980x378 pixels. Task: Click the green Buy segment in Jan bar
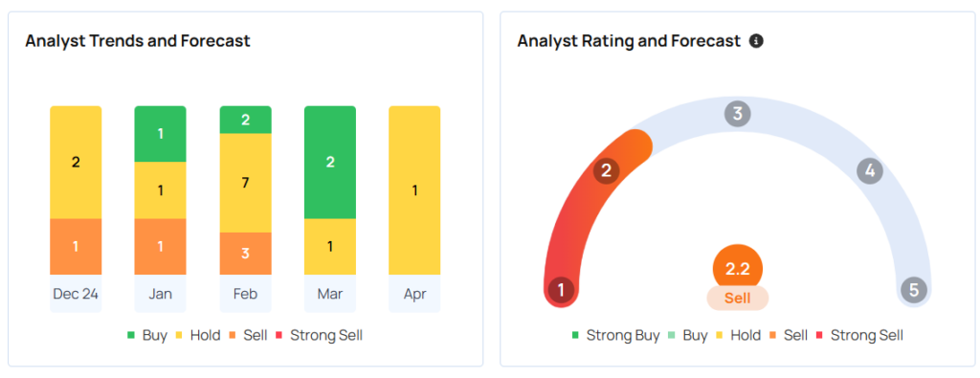click(160, 134)
